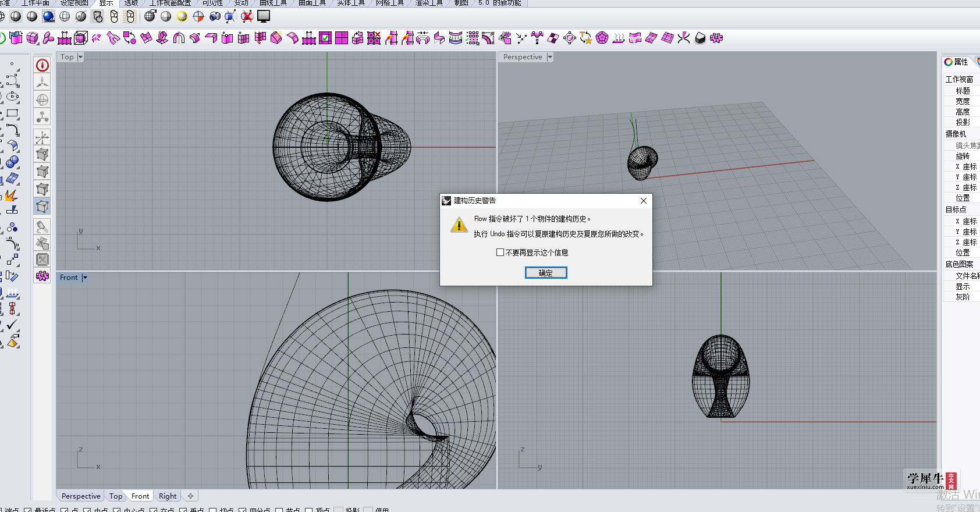This screenshot has height=512, width=980.
Task: Click the 确定 button in the warning dialog
Action: point(546,273)
